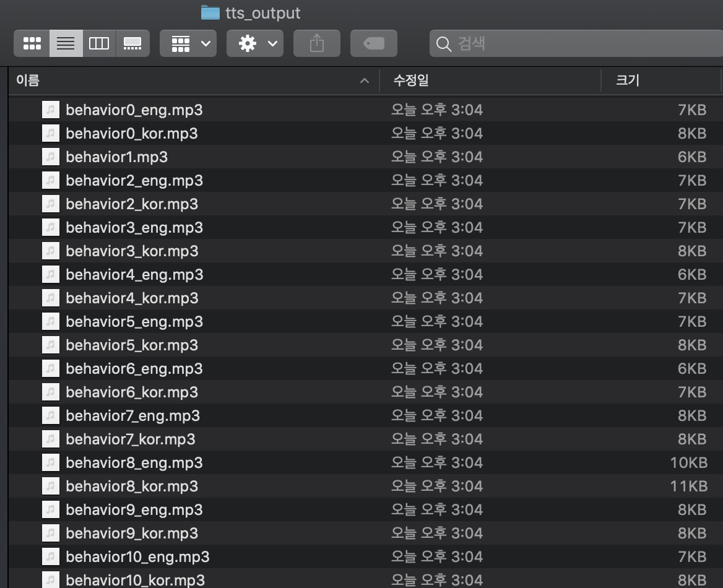
Task: Click the audio icon of behavior8_kor.mp3
Action: 51,486
